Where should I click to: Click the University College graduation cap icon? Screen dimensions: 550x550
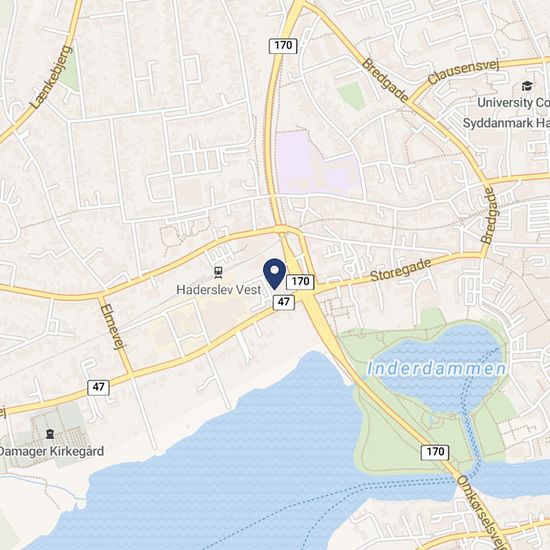(x=527, y=86)
